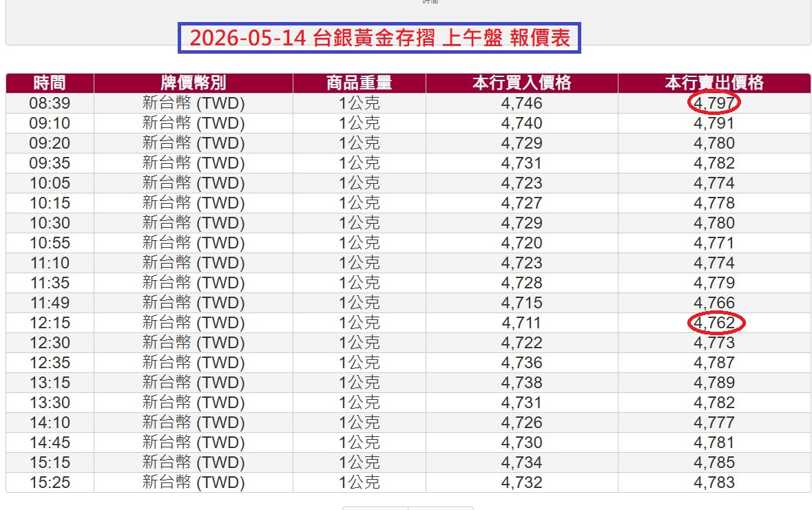This screenshot has width=812, height=510.
Task: Click 新台幣 (TWD) in the 08:39 row
Action: pos(193,103)
